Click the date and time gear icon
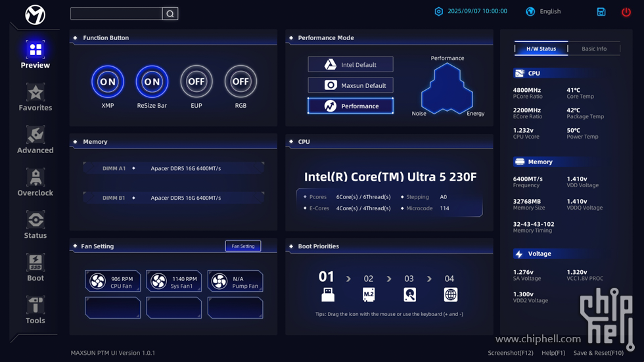The image size is (644, 362). coord(439,11)
